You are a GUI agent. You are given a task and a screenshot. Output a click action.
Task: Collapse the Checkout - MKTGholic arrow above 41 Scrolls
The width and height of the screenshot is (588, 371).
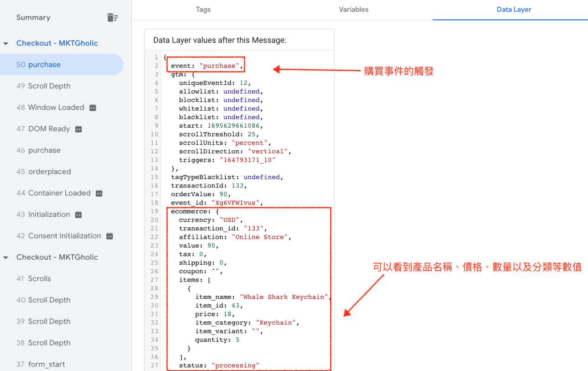(x=6, y=258)
